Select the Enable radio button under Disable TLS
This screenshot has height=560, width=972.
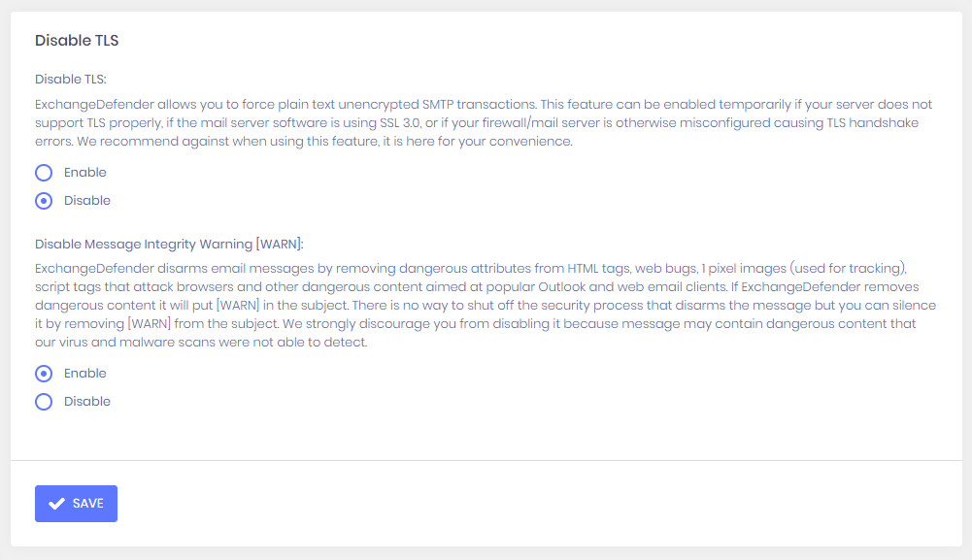tap(44, 173)
